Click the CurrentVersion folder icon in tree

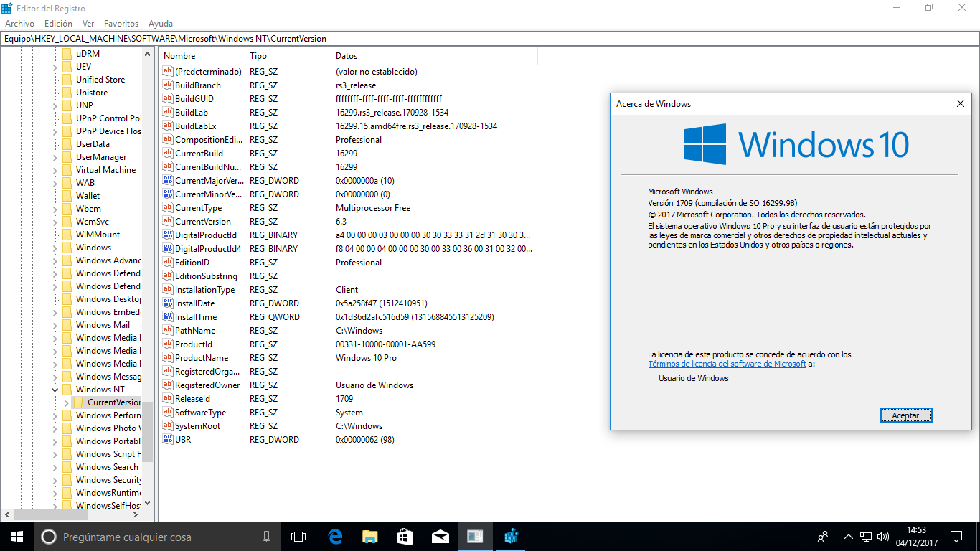pyautogui.click(x=79, y=402)
